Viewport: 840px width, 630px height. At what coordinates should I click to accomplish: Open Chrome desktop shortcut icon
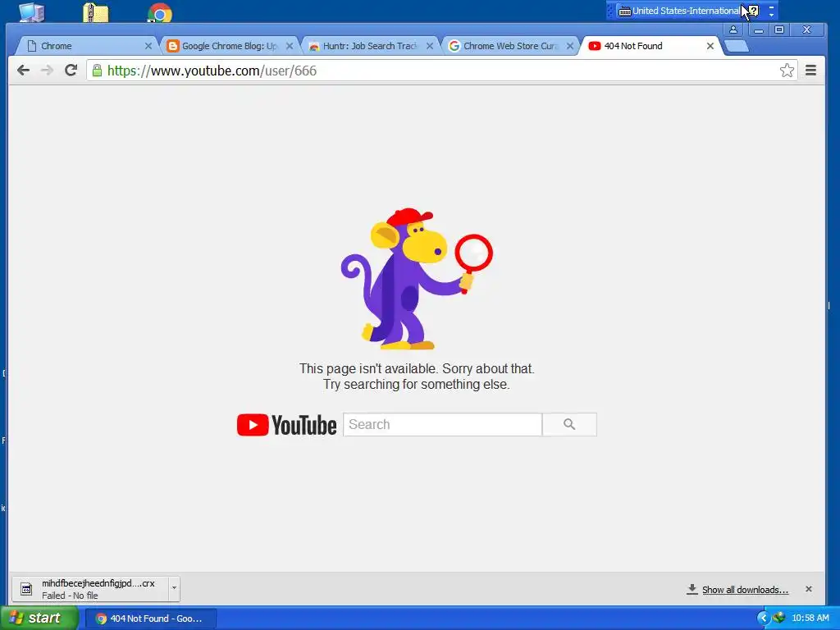(160, 13)
